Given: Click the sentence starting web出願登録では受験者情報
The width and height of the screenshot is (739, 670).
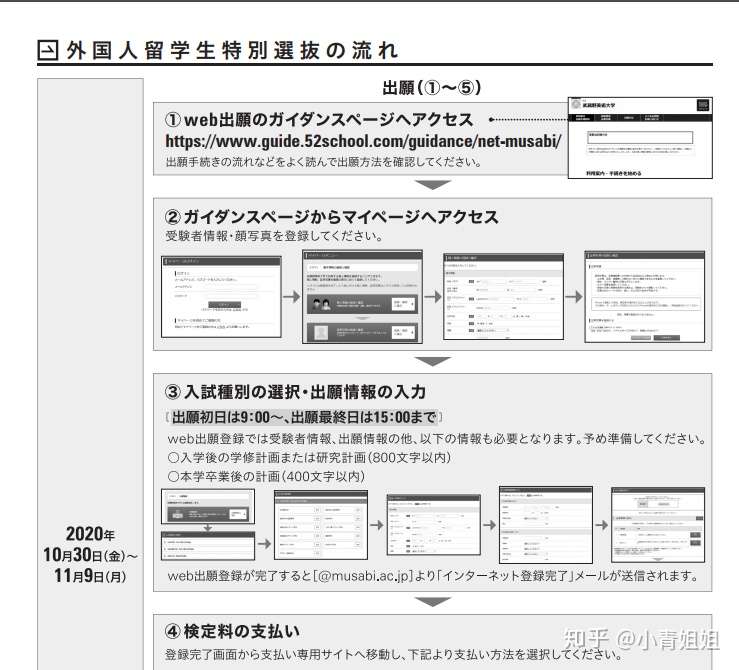Looking at the screenshot, I should pyautogui.click(x=437, y=439).
